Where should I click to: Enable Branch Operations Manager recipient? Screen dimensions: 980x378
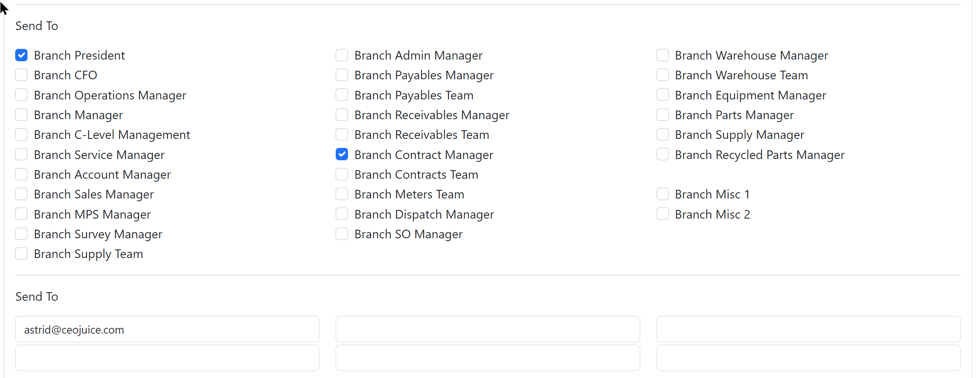21,95
